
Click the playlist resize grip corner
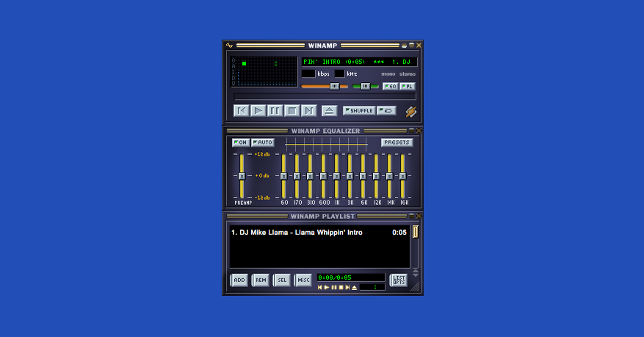(x=416, y=287)
